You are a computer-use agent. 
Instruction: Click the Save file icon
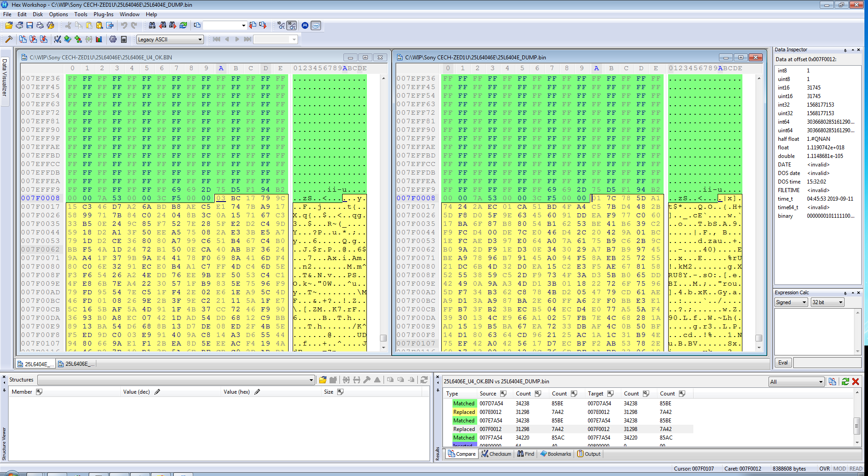coord(30,26)
